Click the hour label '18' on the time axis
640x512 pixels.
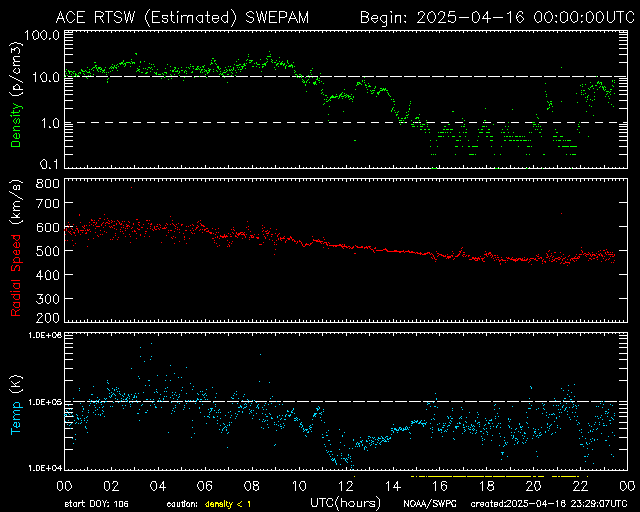[x=487, y=486]
